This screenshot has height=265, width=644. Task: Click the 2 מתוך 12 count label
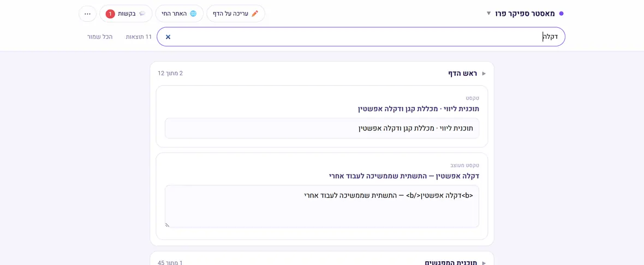[170, 74]
